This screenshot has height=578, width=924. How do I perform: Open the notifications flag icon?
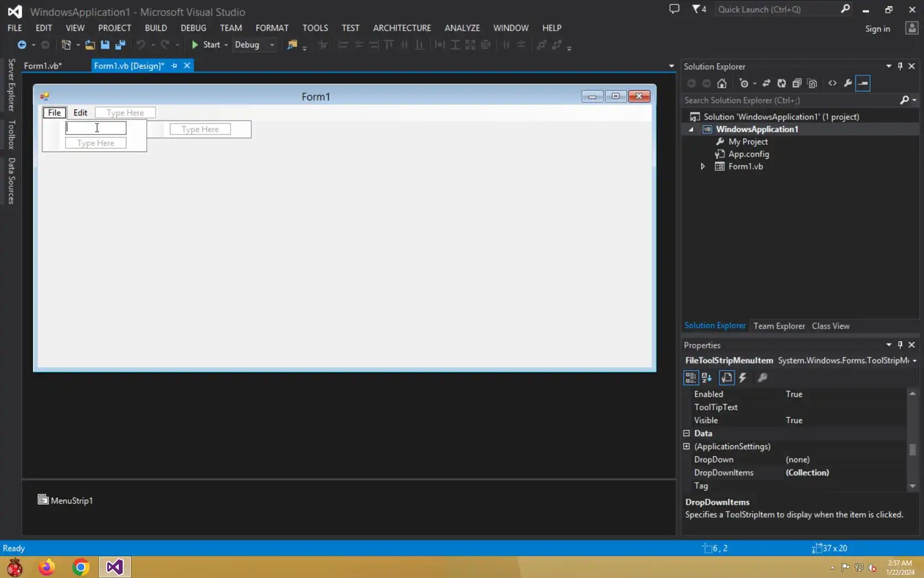click(699, 9)
